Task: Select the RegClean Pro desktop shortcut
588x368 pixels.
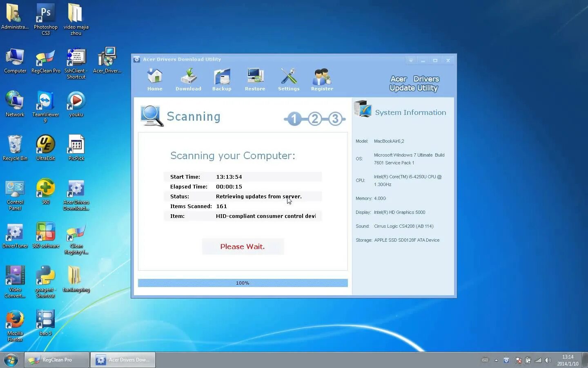Action: (x=46, y=61)
